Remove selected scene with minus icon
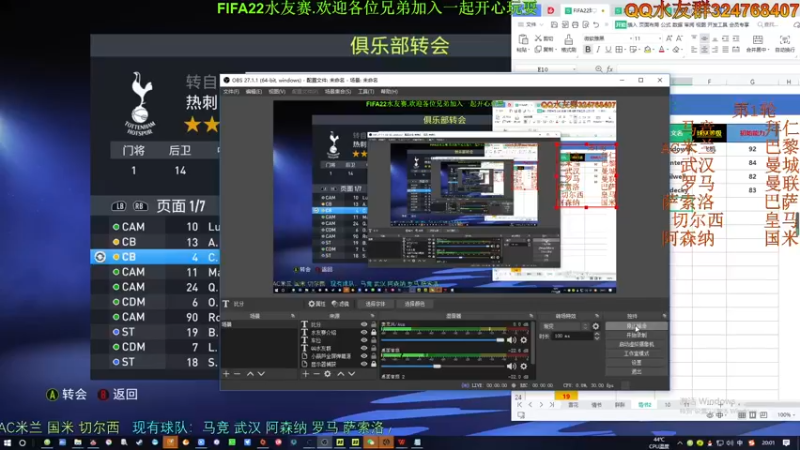 [x=237, y=373]
